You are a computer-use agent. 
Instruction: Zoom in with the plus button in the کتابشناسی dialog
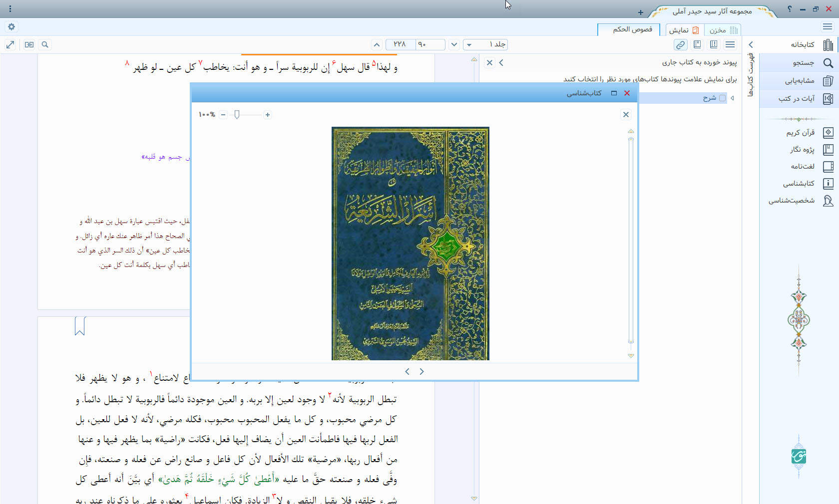tap(268, 115)
